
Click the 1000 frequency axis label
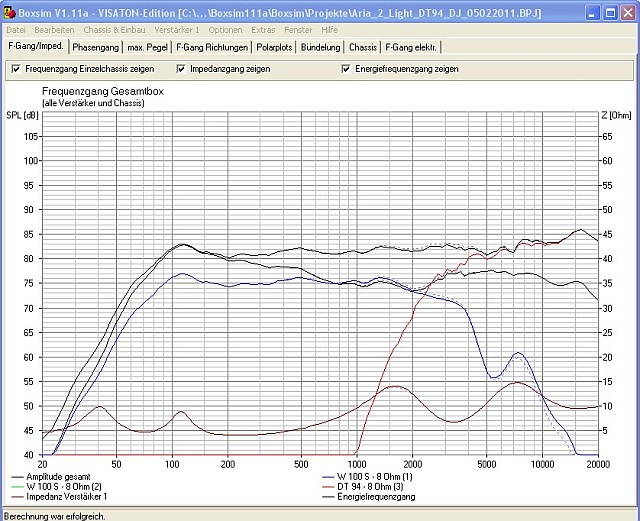[x=357, y=464]
